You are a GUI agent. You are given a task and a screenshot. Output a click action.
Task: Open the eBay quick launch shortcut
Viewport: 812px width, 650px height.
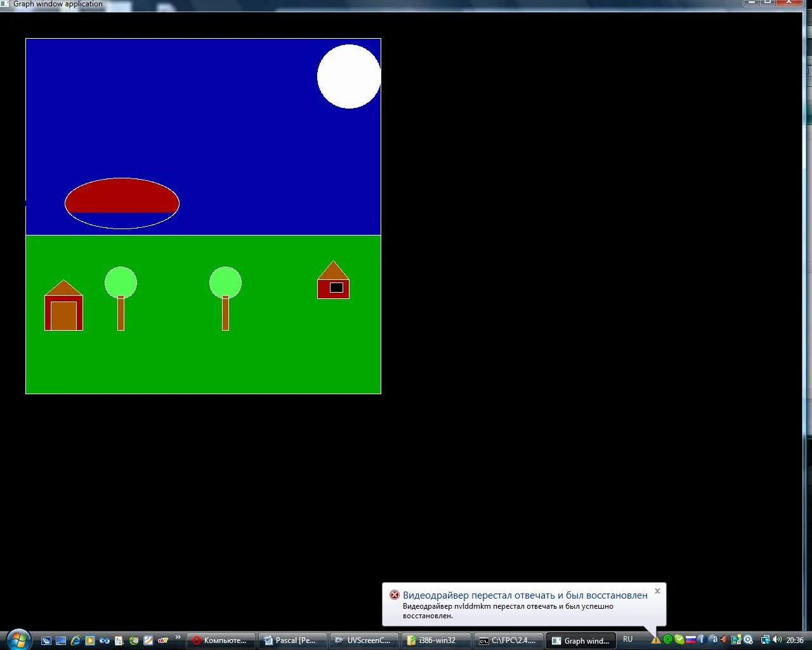(x=163, y=640)
